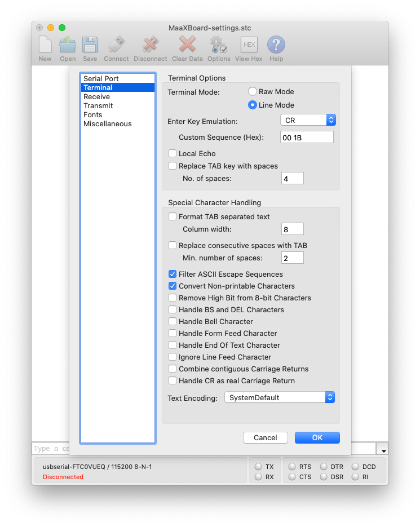Select Raw Mode radio button
Image resolution: width=420 pixels, height=527 pixels.
click(x=252, y=91)
